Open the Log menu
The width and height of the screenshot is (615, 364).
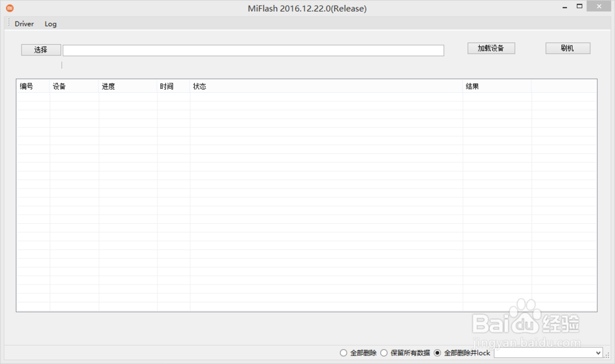[50, 23]
